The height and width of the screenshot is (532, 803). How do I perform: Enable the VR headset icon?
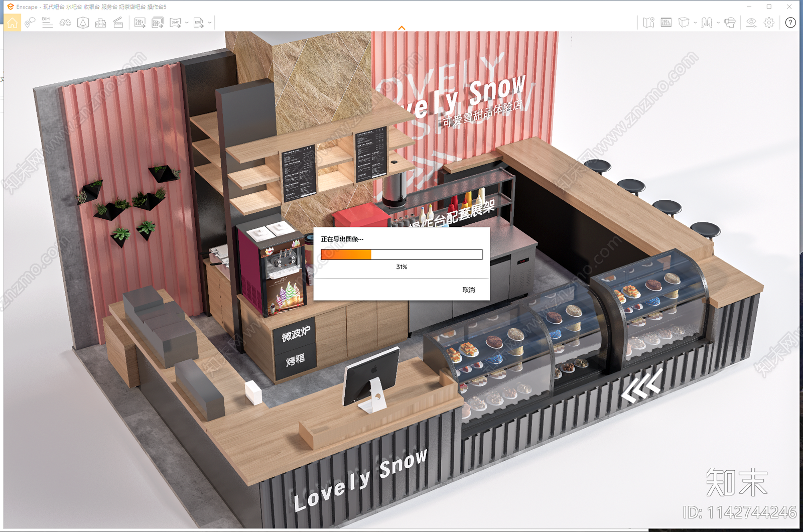pyautogui.click(x=730, y=23)
